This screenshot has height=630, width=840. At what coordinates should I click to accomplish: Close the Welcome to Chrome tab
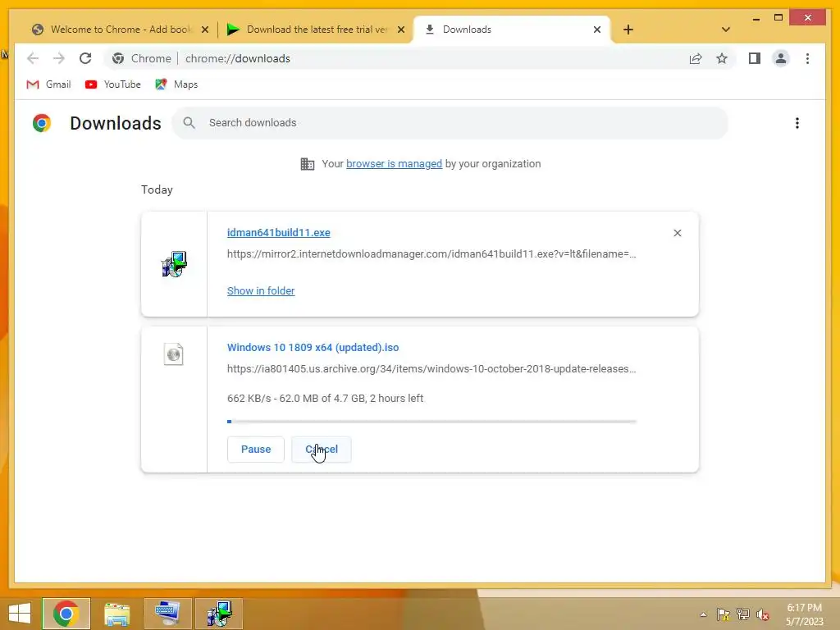click(x=204, y=30)
